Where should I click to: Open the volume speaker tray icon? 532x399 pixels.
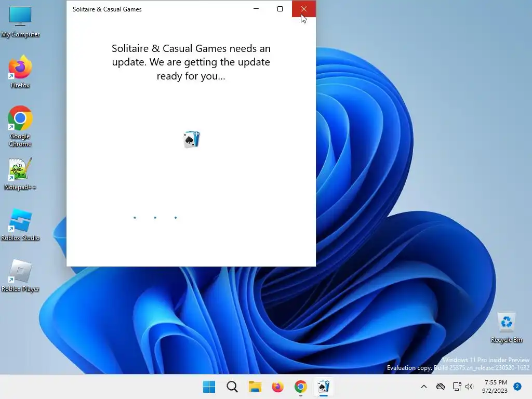(469, 387)
